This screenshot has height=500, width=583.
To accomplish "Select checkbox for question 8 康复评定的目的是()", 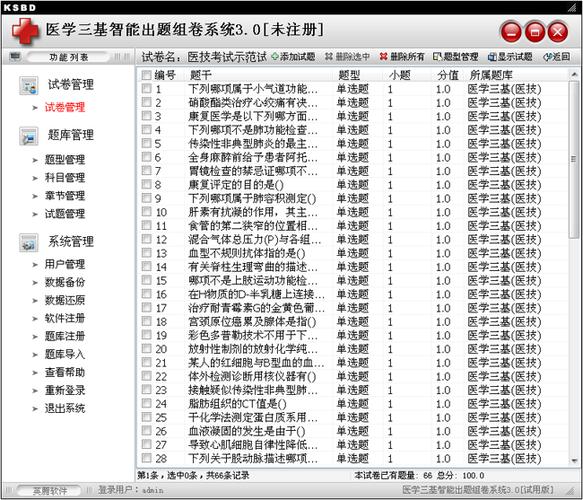I will (x=146, y=185).
